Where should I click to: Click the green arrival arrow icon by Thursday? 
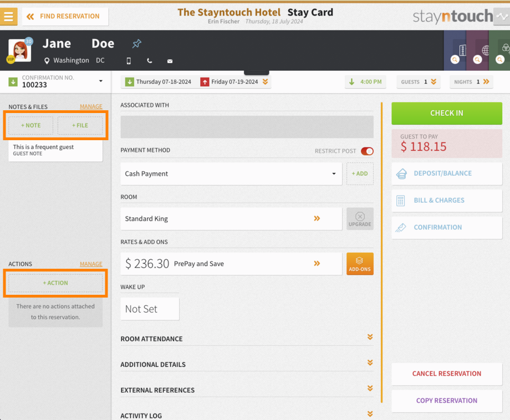(130, 82)
